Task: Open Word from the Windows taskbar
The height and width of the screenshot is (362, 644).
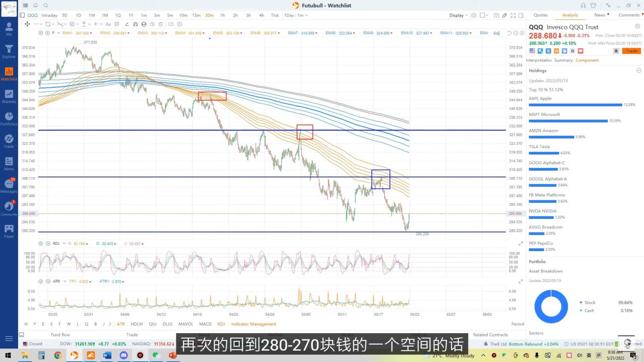Action: pos(107,355)
